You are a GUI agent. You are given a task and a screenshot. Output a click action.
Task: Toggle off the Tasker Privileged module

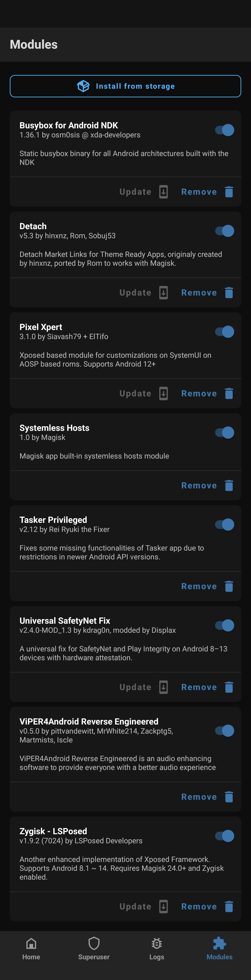pos(225,524)
